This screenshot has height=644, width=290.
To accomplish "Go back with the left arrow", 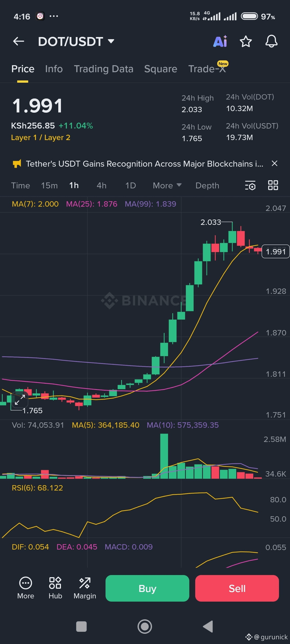I will (x=19, y=41).
